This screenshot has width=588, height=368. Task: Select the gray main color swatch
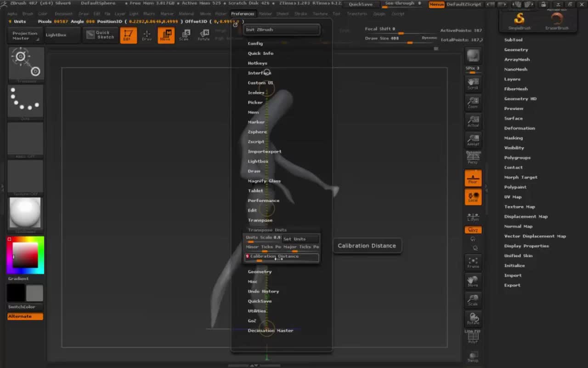pyautogui.click(x=34, y=293)
